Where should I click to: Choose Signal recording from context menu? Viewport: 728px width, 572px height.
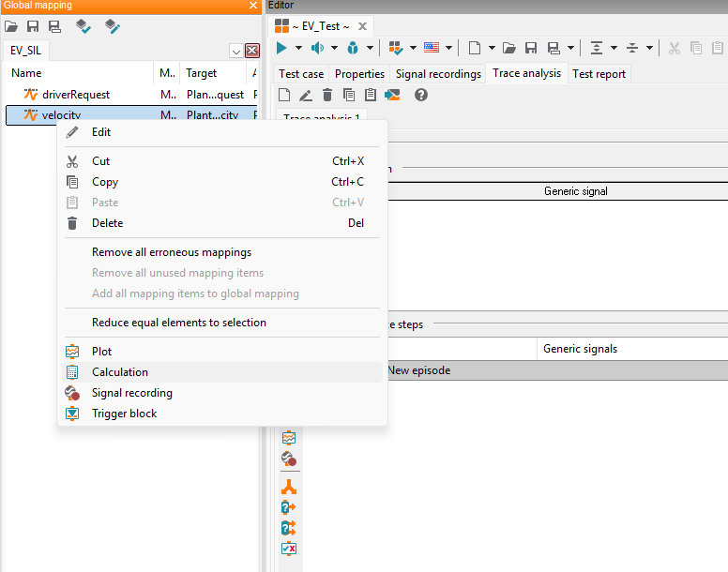(222, 393)
